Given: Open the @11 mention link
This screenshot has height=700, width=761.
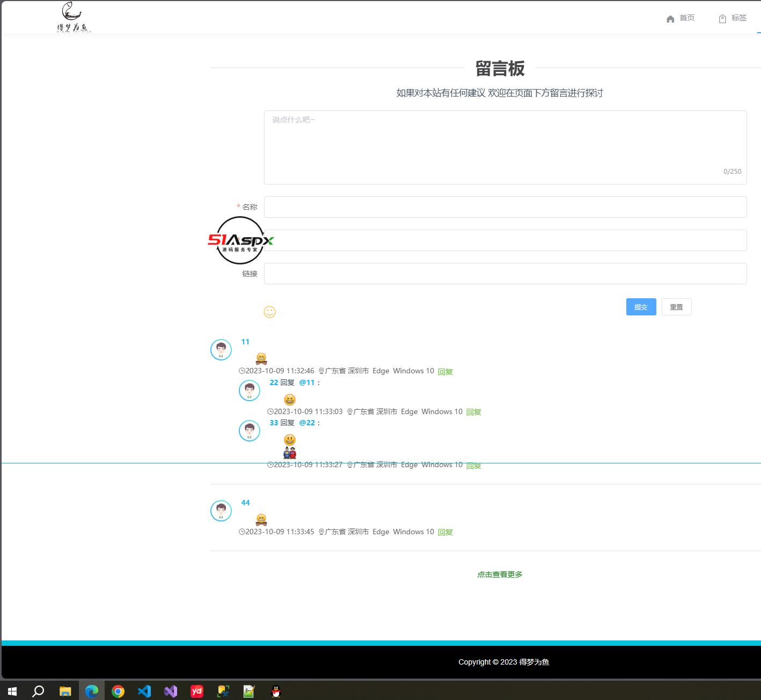Looking at the screenshot, I should point(307,382).
